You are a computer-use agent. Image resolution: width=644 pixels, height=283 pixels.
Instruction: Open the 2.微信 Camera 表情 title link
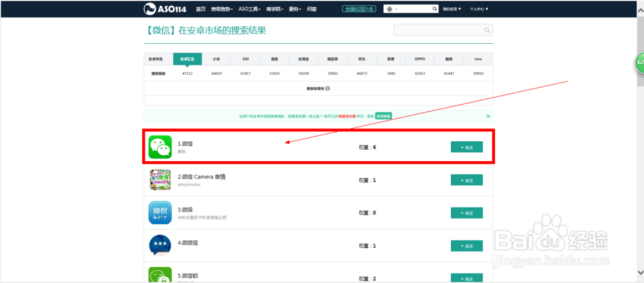pyautogui.click(x=202, y=177)
